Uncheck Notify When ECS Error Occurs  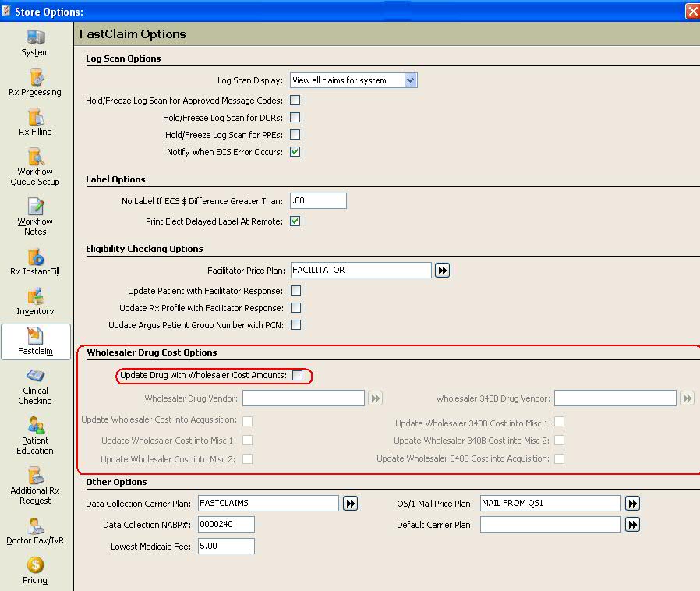click(x=295, y=152)
